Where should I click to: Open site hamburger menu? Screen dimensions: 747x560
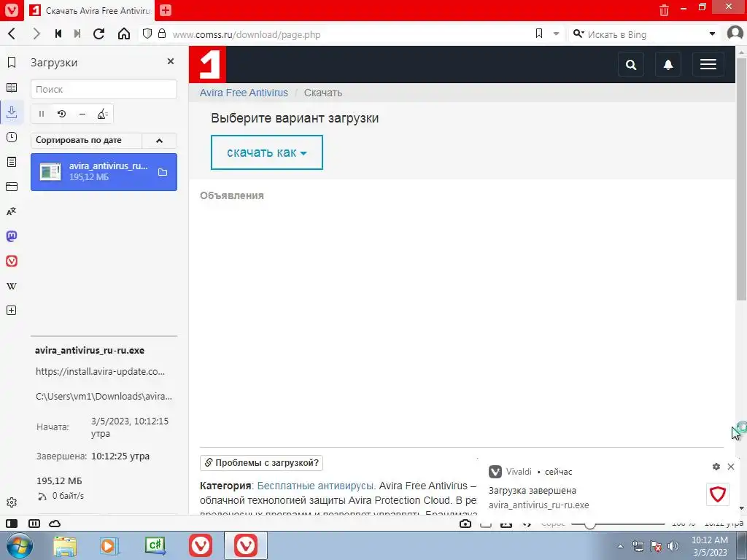point(708,64)
